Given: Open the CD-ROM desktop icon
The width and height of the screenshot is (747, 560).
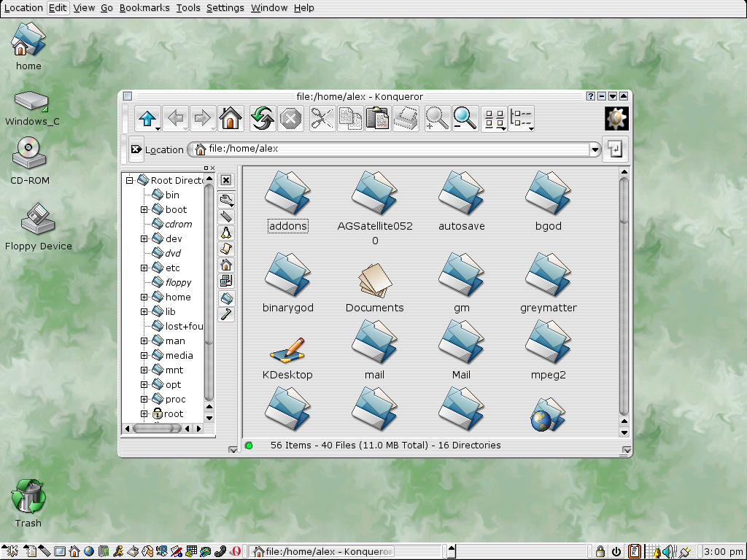Looking at the screenshot, I should pos(29,161).
